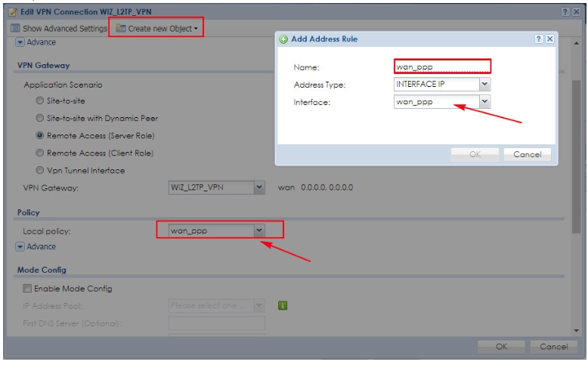Click the Show Advanced Settings icon

coord(15,28)
